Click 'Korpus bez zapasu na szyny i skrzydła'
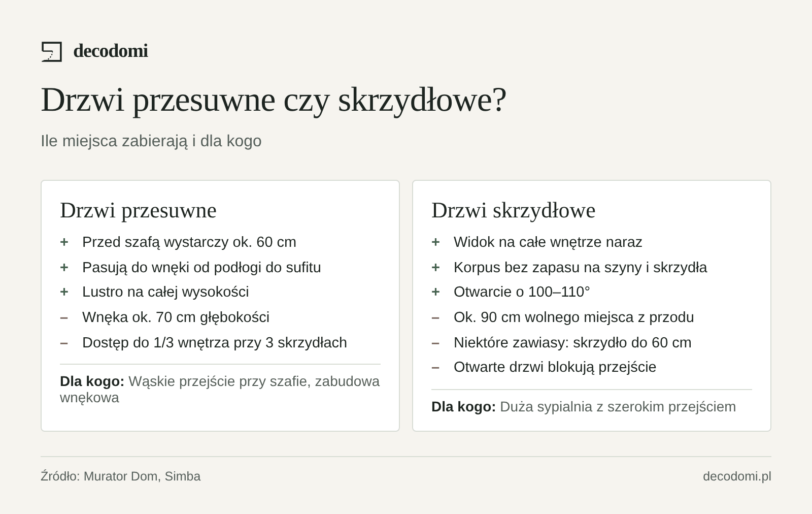 coord(580,267)
